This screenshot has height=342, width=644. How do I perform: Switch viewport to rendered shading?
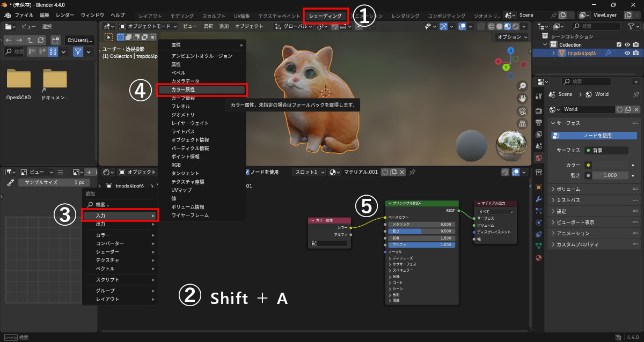point(515,26)
